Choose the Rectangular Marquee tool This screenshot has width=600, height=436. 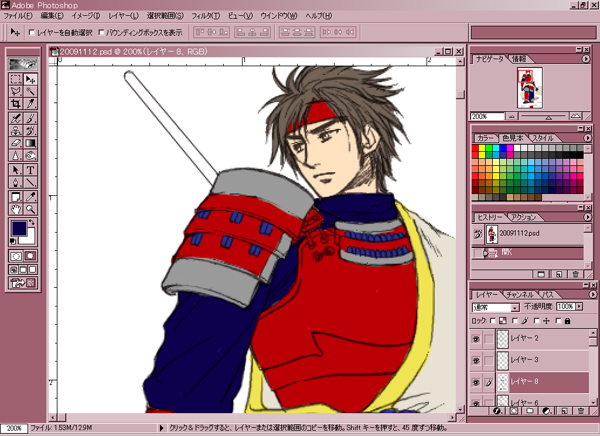16,78
